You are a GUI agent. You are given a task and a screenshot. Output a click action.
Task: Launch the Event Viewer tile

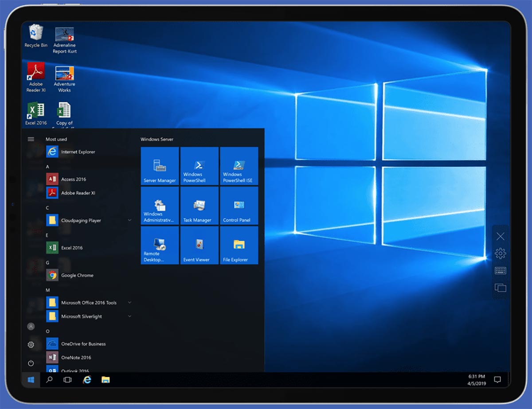pyautogui.click(x=199, y=245)
